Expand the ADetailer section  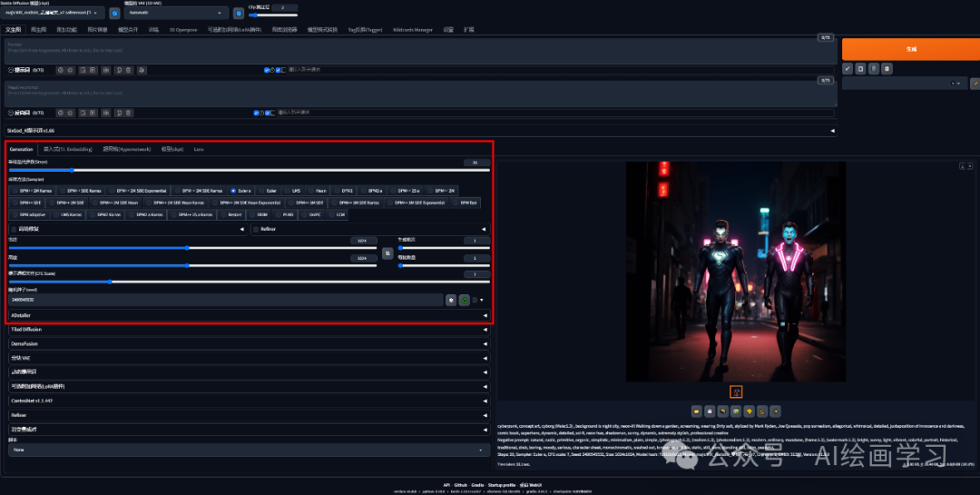click(x=249, y=315)
